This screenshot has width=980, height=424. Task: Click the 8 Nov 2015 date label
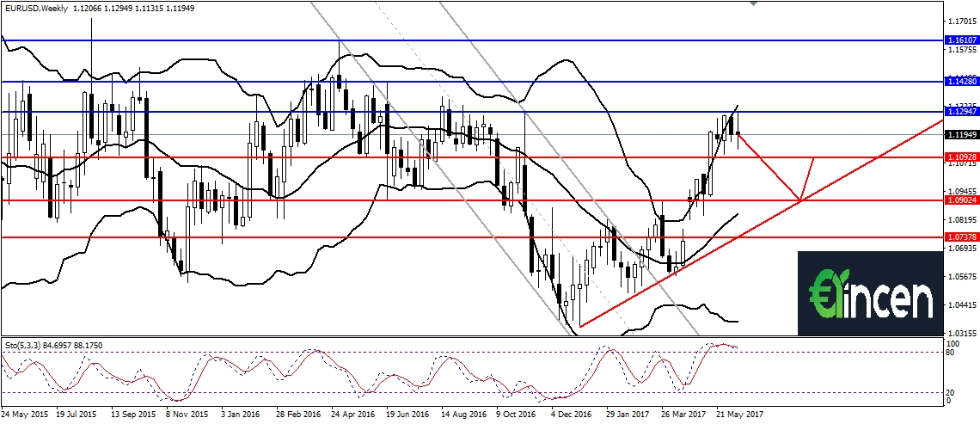coord(187,414)
